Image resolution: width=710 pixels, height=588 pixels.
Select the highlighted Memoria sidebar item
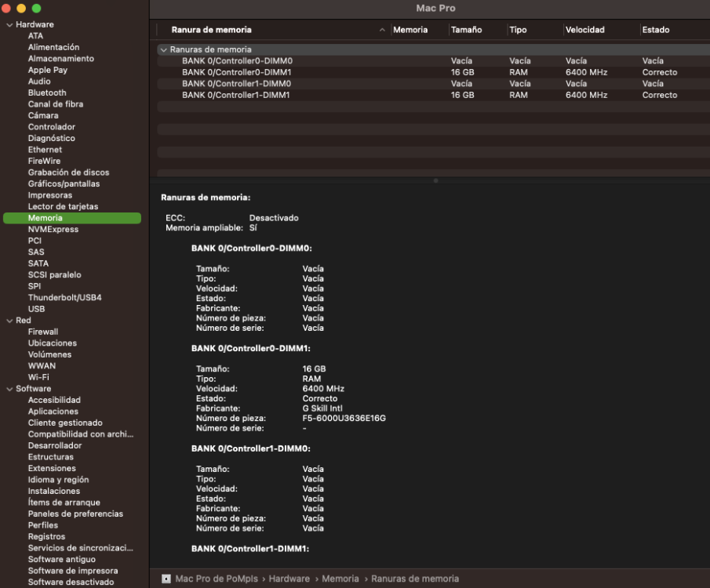coord(72,218)
